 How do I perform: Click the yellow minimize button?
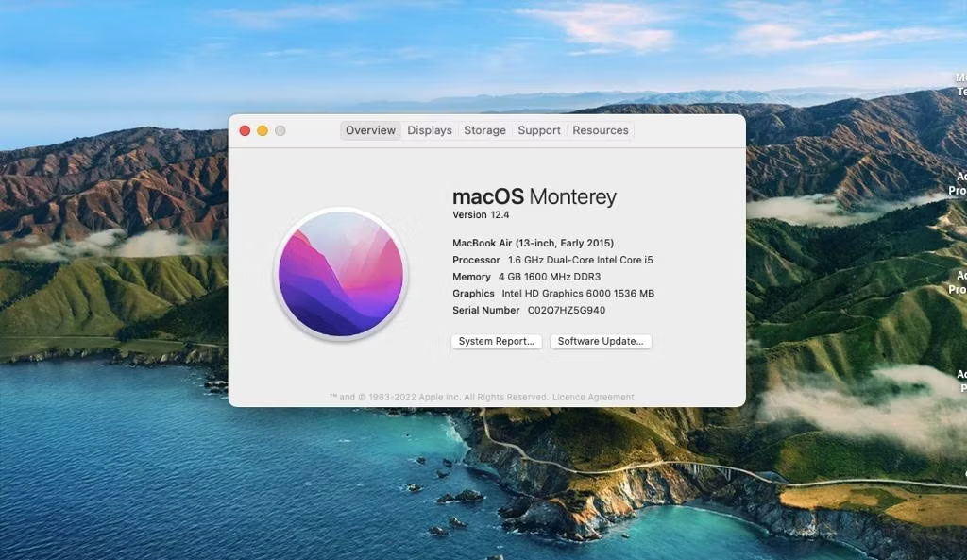click(262, 130)
